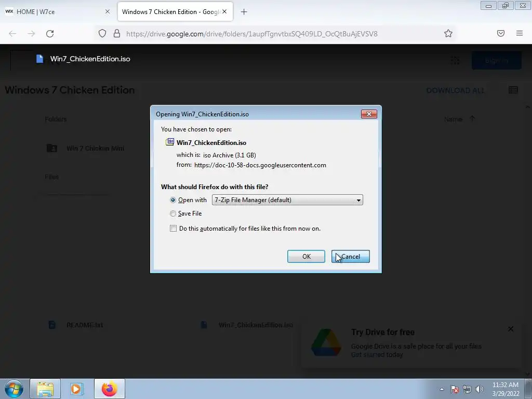
Task: Click the iso file icon in dialog
Action: click(170, 142)
